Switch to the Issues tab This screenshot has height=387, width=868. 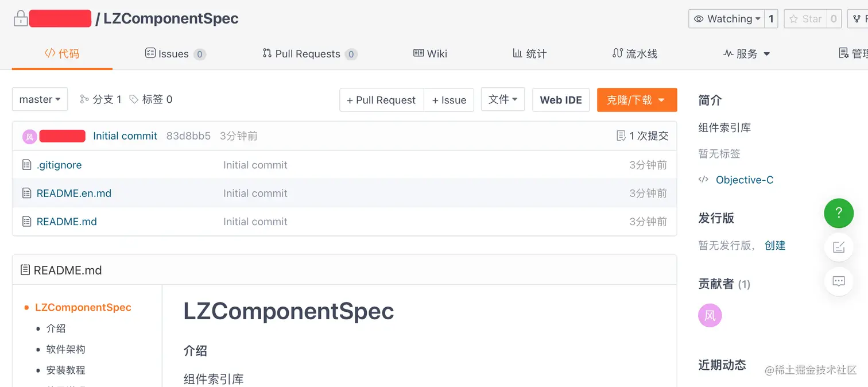tap(174, 54)
